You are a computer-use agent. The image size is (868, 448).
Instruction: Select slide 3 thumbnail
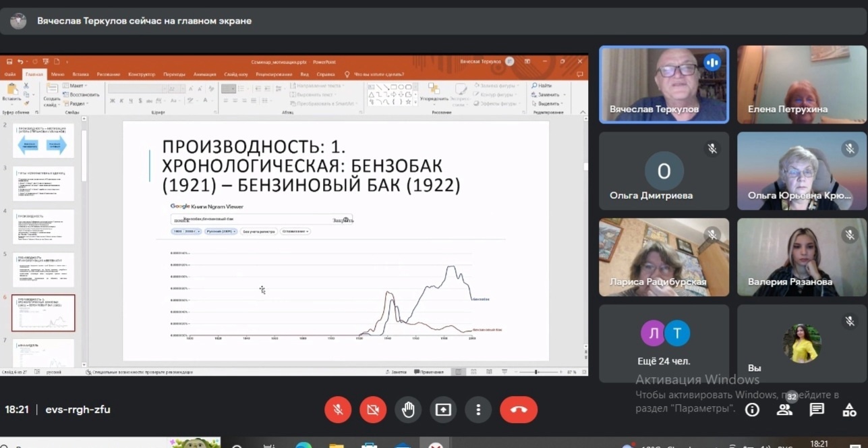click(x=42, y=183)
